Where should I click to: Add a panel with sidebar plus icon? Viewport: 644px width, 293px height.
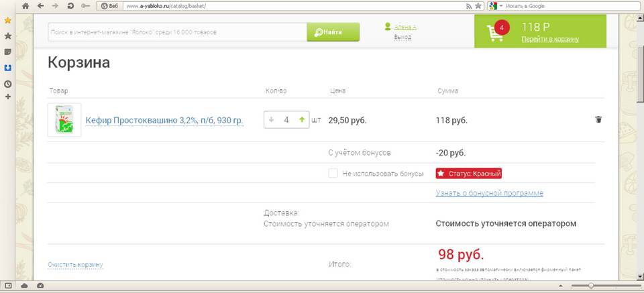tap(8, 97)
